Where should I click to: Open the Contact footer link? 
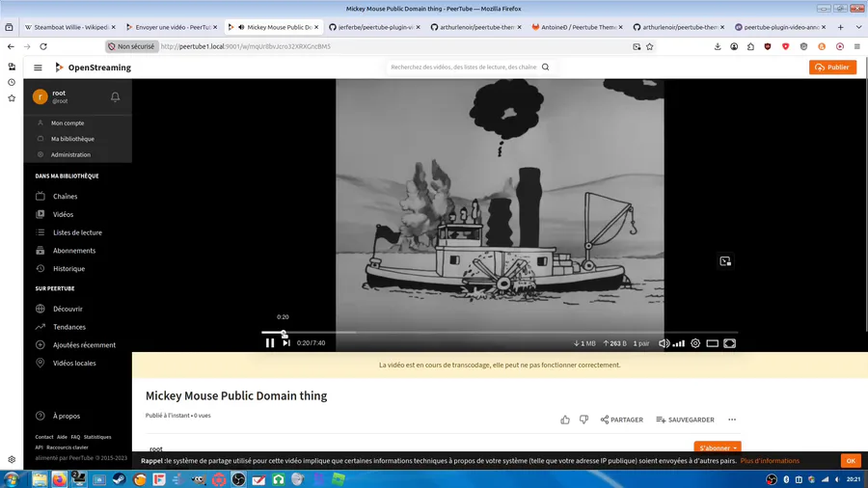click(x=44, y=437)
